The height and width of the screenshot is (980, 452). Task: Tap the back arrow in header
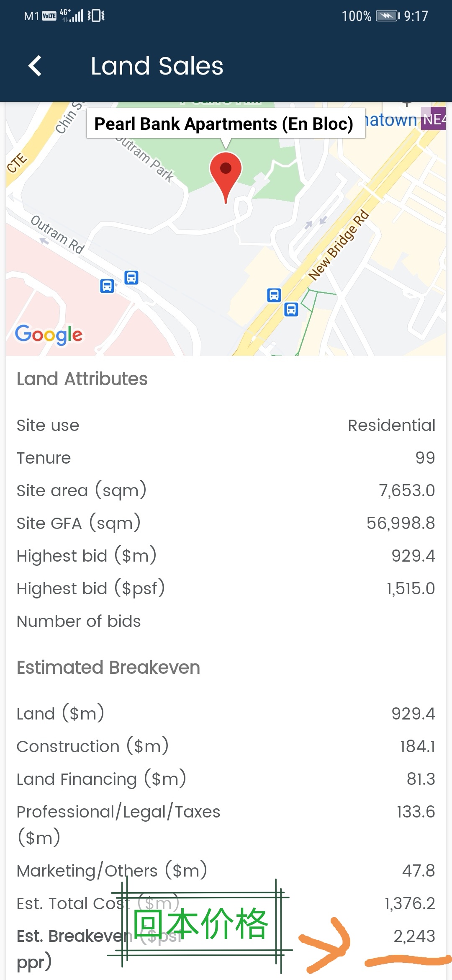35,66
